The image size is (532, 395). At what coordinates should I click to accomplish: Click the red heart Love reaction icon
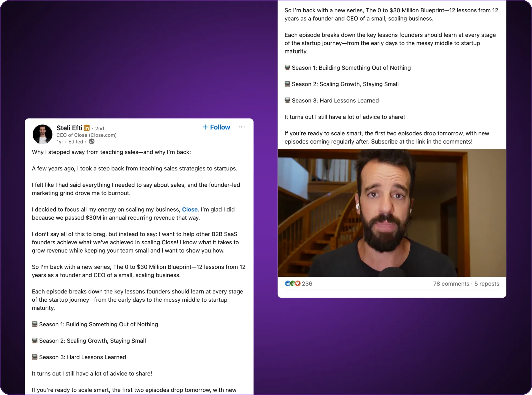click(298, 284)
